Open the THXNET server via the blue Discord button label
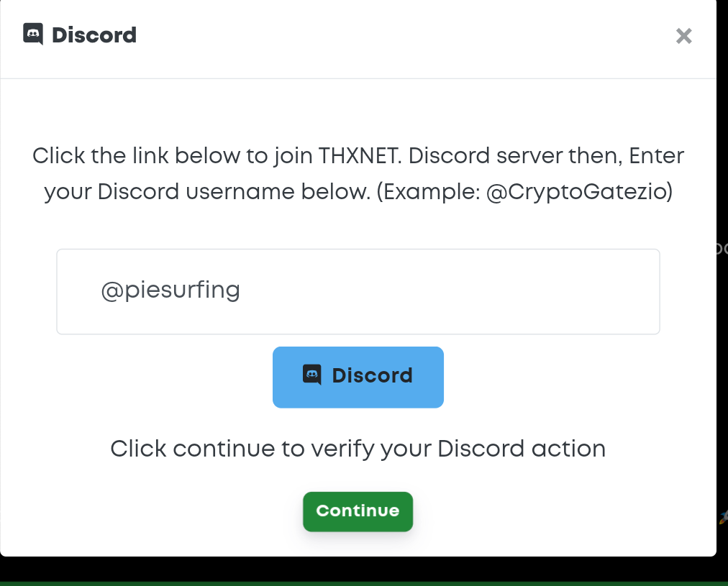This screenshot has width=728, height=586. coord(372,375)
